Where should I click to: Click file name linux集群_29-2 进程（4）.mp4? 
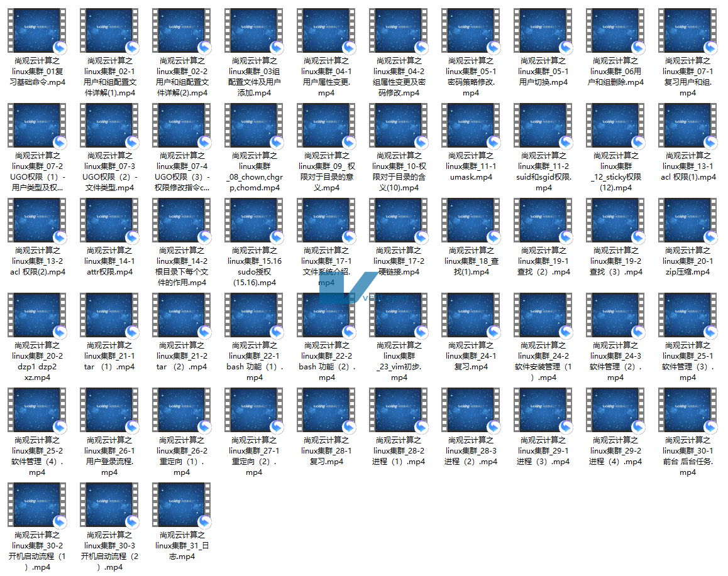coord(615,451)
